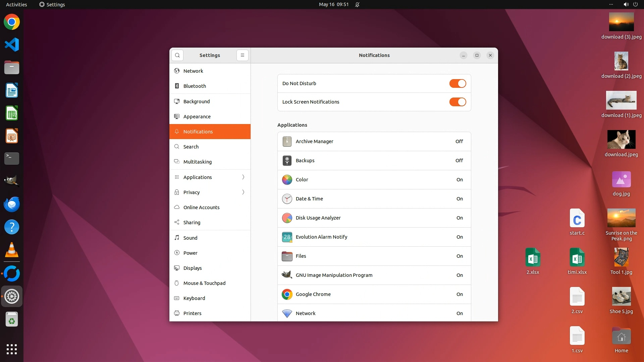
Task: Click the Evolution Alarm Notify calendar icon
Action: 287,237
